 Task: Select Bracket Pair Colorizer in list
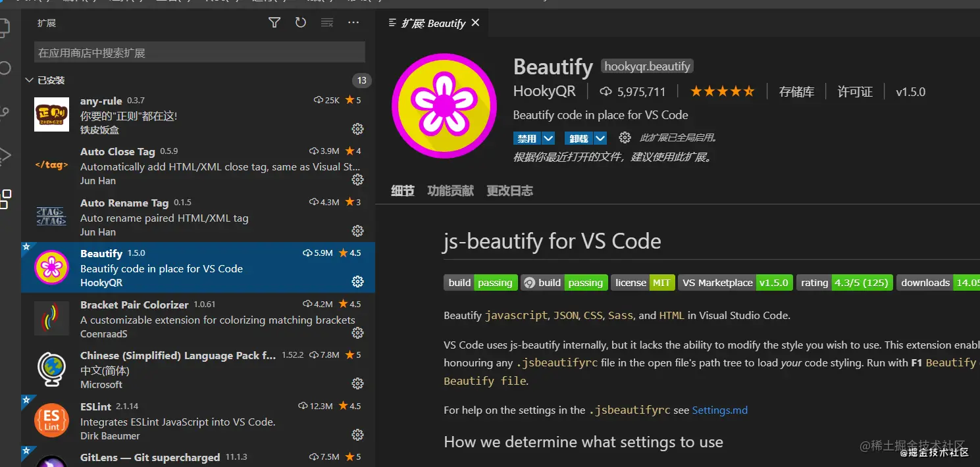pos(198,318)
